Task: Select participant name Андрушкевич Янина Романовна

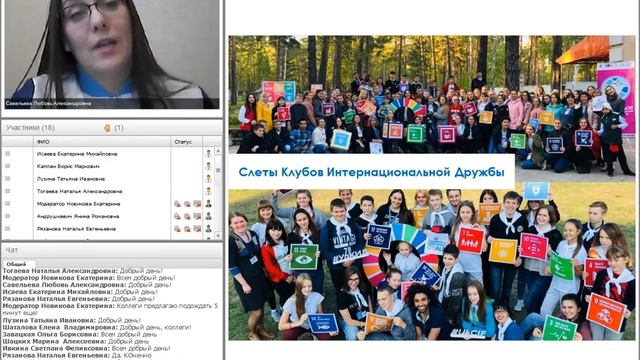Action: pos(78,216)
